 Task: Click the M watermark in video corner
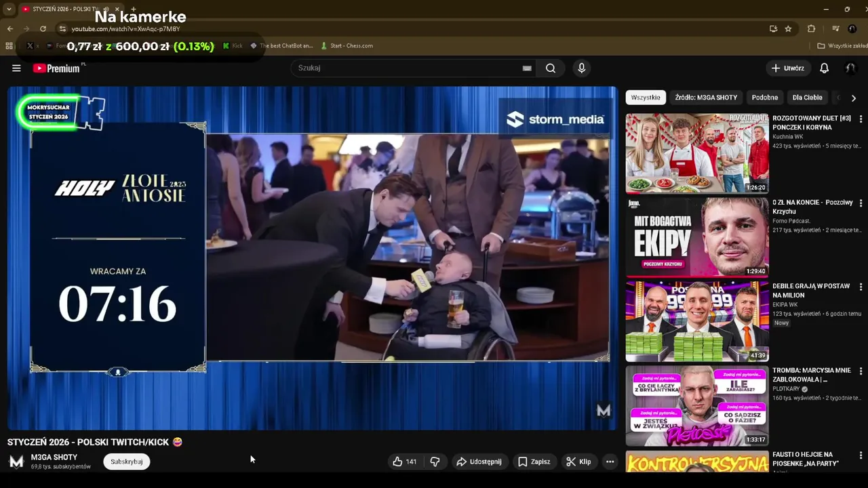604,411
